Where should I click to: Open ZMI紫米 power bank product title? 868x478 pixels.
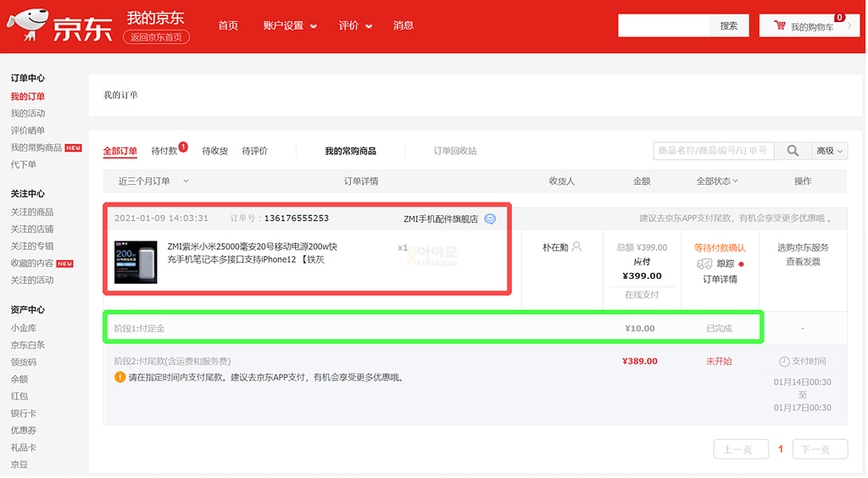click(253, 253)
